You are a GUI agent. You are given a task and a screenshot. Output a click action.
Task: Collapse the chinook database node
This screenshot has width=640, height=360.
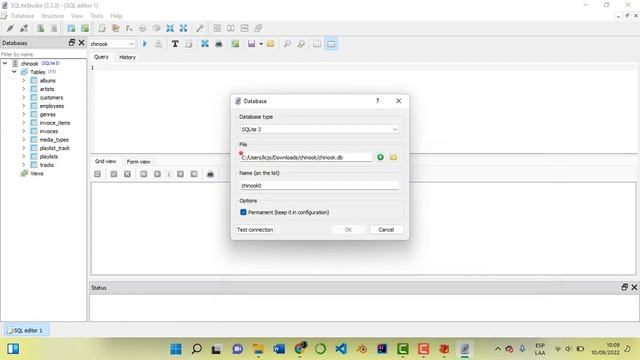click(5, 63)
